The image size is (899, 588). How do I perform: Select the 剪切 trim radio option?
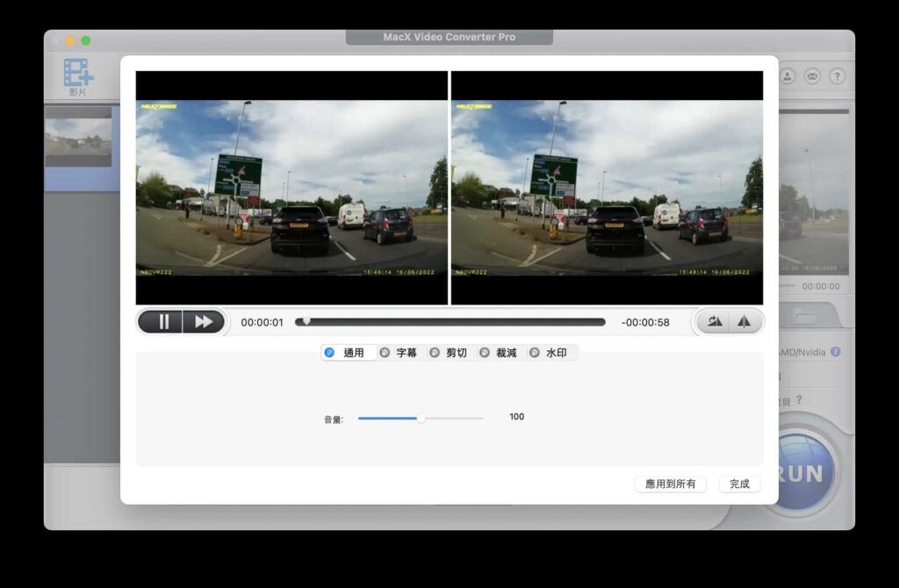[x=449, y=353]
